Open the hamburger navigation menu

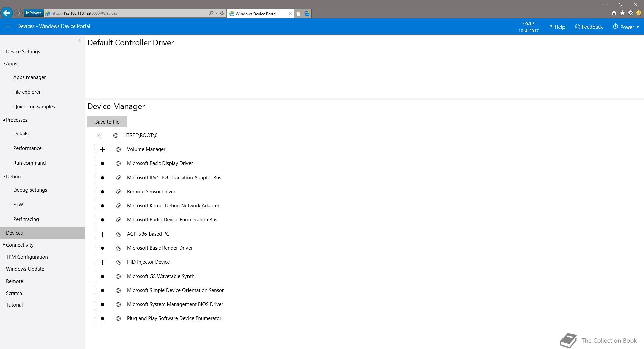tap(8, 27)
